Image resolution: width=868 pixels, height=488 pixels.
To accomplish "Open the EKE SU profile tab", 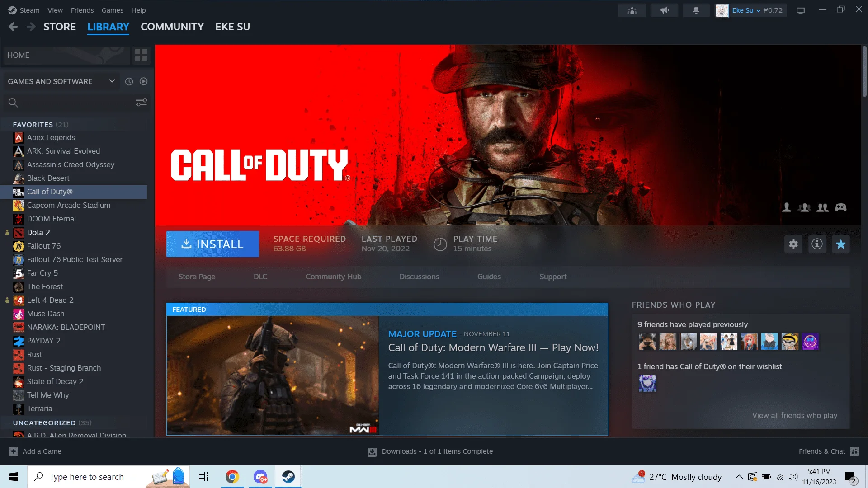I will [x=232, y=27].
